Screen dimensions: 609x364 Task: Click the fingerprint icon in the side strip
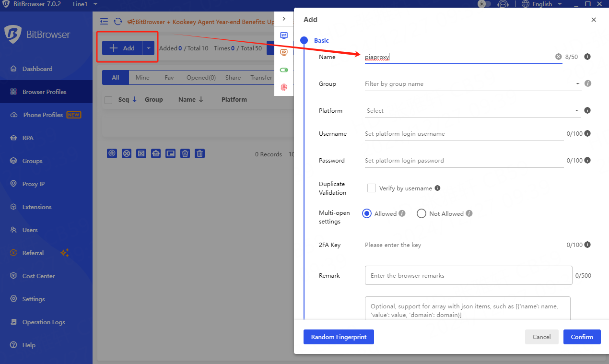click(284, 87)
